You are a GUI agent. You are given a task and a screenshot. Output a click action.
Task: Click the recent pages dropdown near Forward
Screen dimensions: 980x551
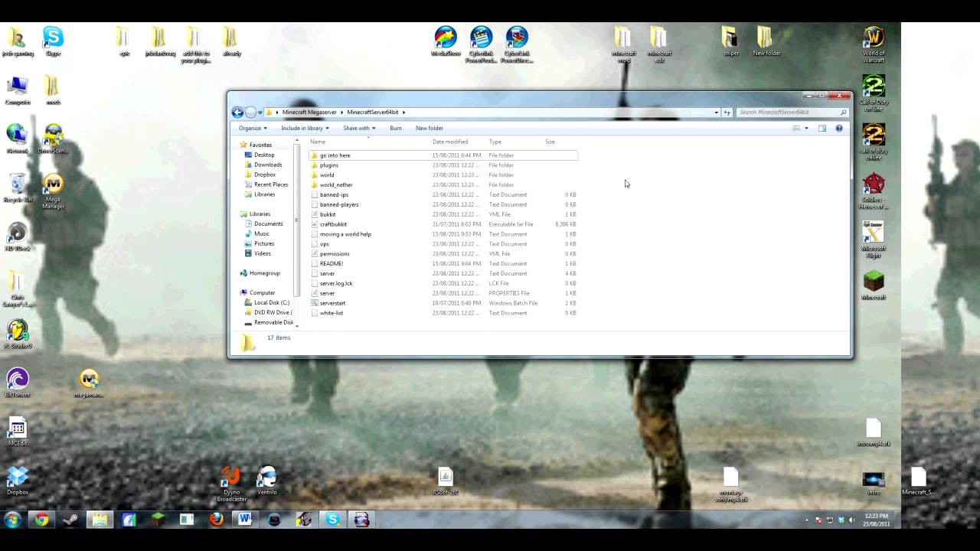[x=260, y=112]
